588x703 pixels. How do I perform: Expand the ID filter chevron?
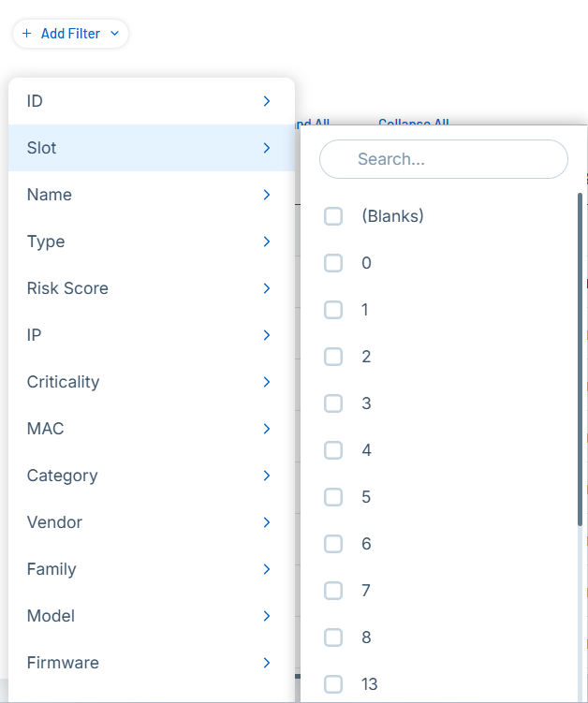click(x=267, y=101)
